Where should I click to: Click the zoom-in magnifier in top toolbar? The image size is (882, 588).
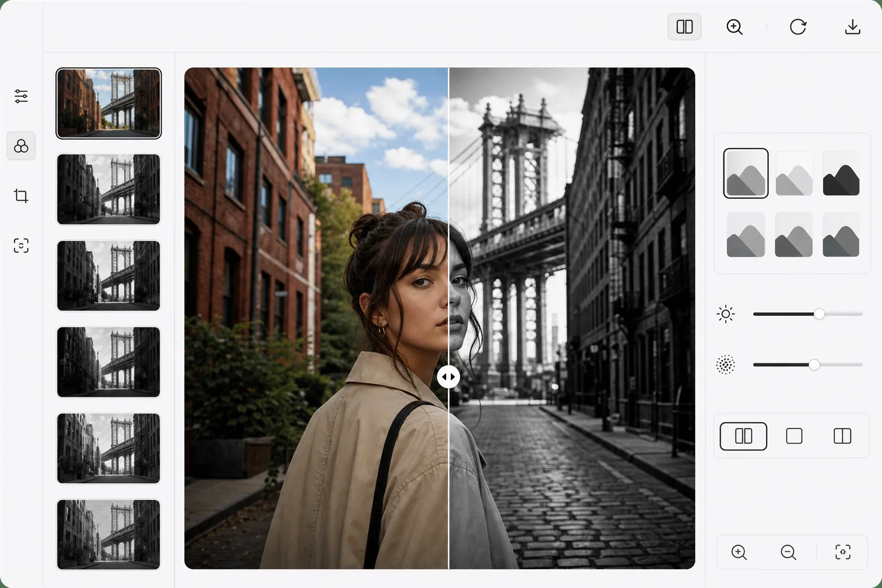coord(734,27)
